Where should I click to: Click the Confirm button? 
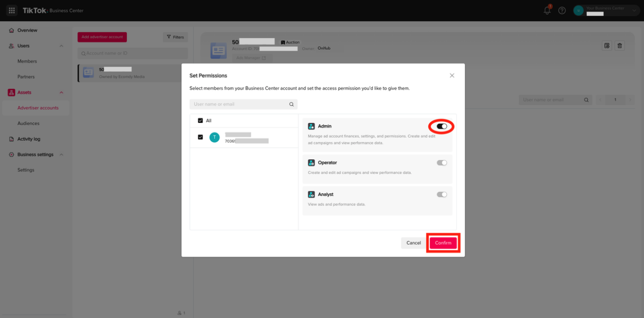[x=443, y=243]
